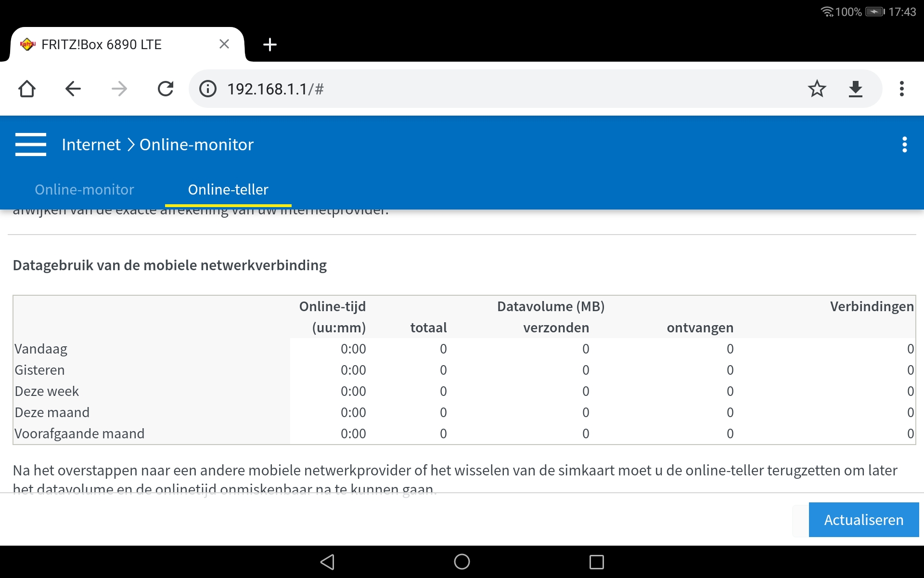
Task: Click the Vandaag row in data table
Action: 41,349
